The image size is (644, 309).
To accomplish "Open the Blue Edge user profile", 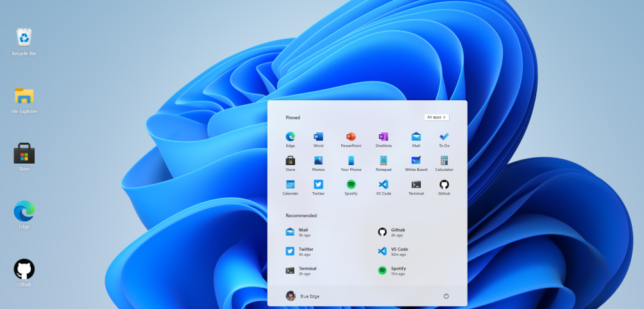I will click(303, 296).
